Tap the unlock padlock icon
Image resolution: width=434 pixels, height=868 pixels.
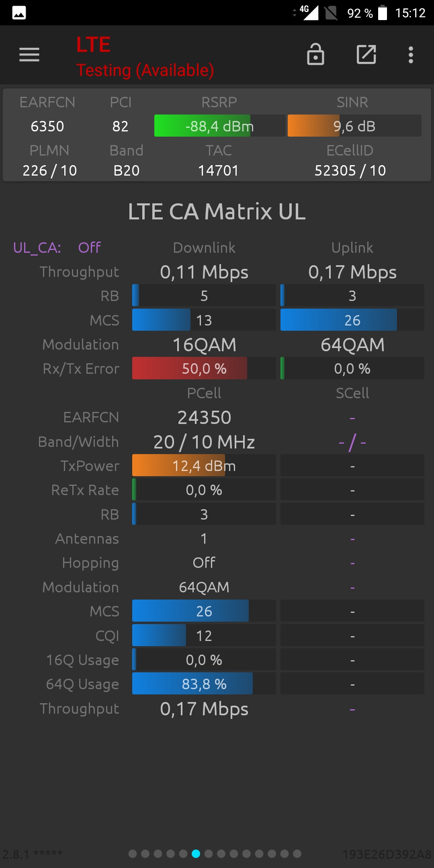[x=315, y=54]
